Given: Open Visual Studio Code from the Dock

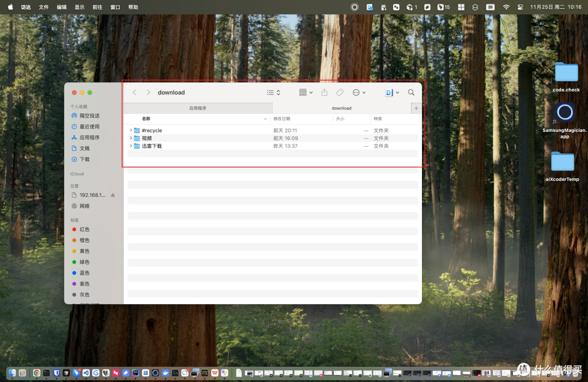Looking at the screenshot, I should (86, 373).
